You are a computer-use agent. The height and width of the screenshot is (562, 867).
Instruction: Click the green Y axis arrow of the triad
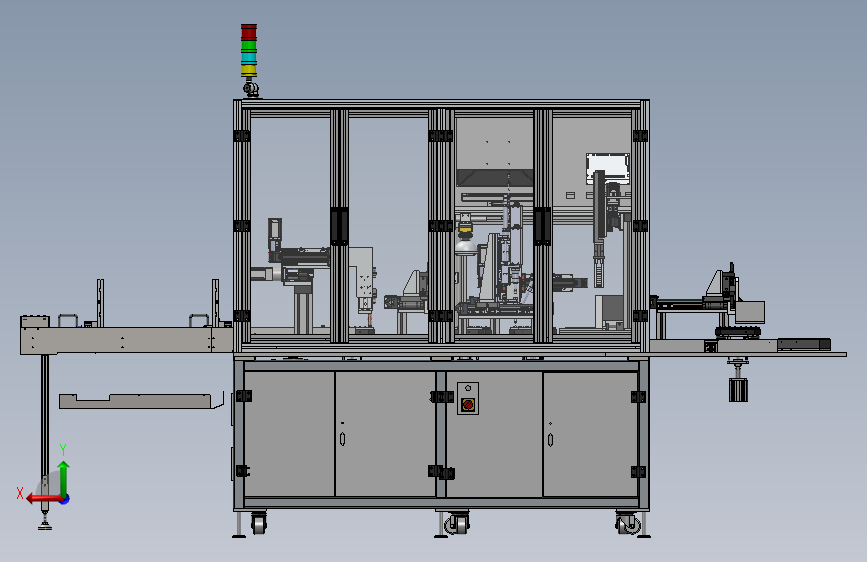[x=64, y=478]
